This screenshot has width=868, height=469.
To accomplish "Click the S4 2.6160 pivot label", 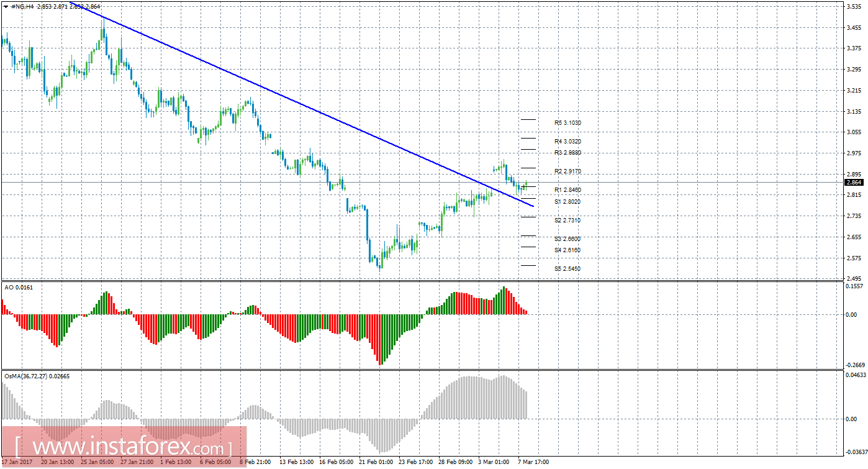I will click(x=567, y=250).
